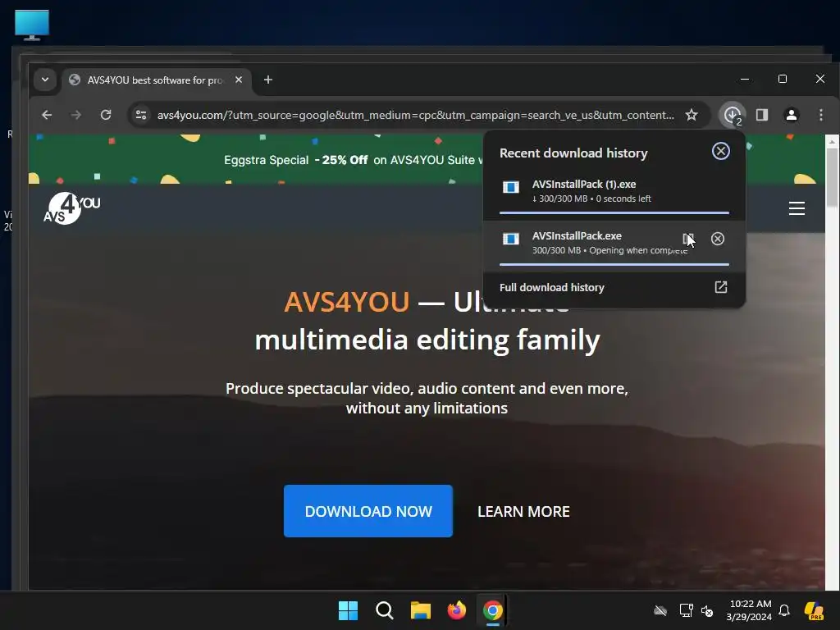This screenshot has width=840, height=630.
Task: Reload the current page
Action: click(106, 115)
